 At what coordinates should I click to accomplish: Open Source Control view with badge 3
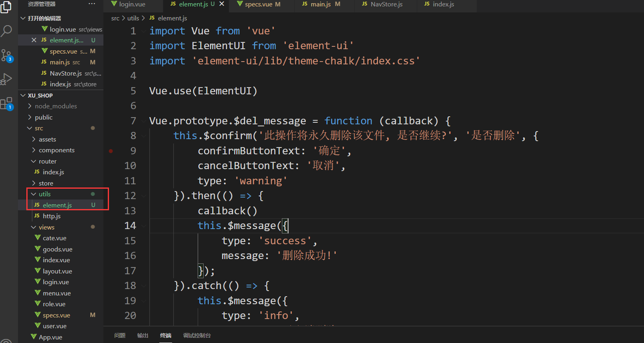6,55
